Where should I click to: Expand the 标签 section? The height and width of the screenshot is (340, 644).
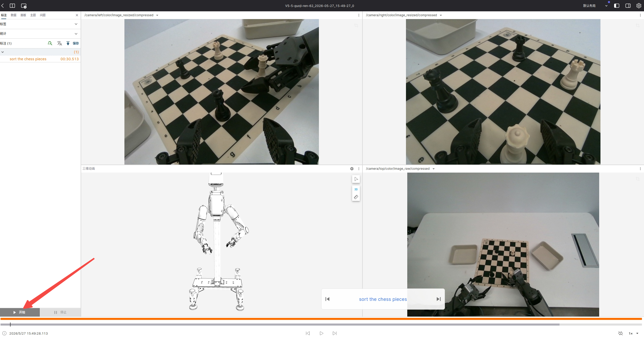(40, 24)
